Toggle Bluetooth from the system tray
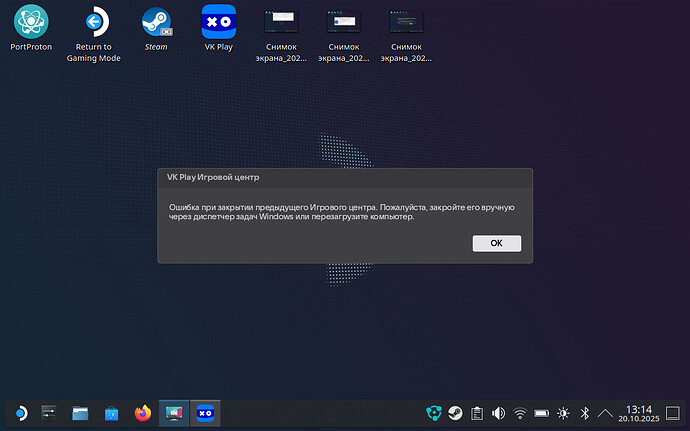Image resolution: width=690 pixels, height=431 pixels. coord(585,412)
